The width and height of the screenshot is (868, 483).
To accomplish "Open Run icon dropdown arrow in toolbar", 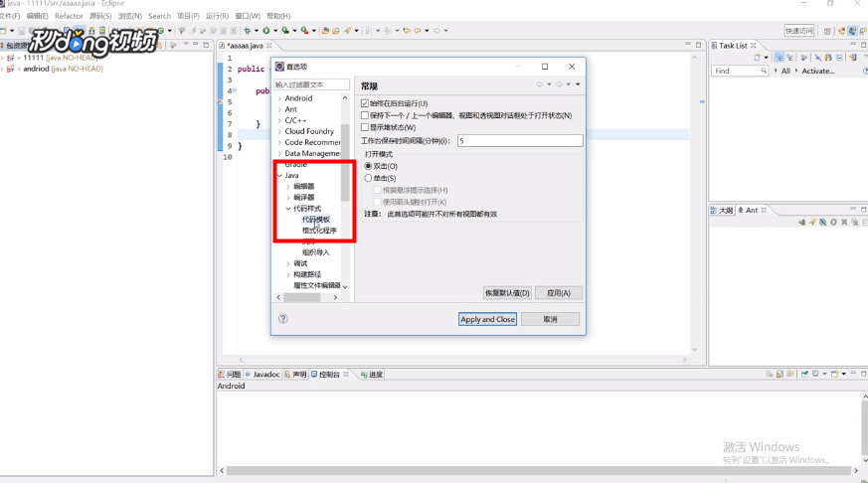I will [275, 31].
